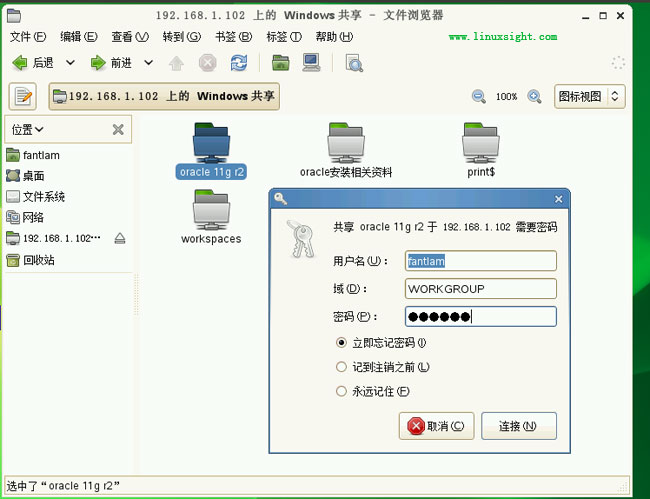The image size is (650, 499).
Task: Open the 编辑(E) menu
Action: pos(78,37)
